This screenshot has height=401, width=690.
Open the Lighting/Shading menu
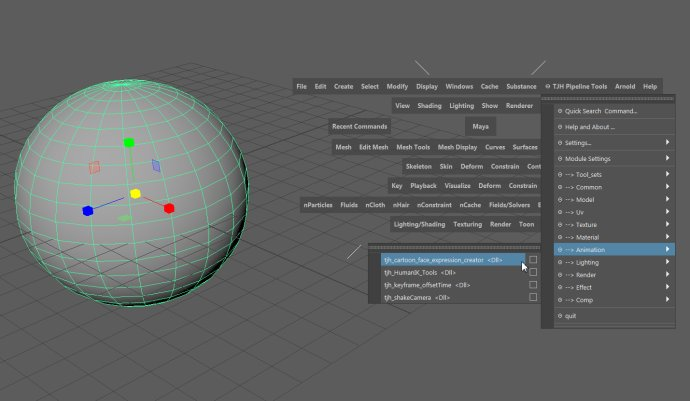coord(419,224)
